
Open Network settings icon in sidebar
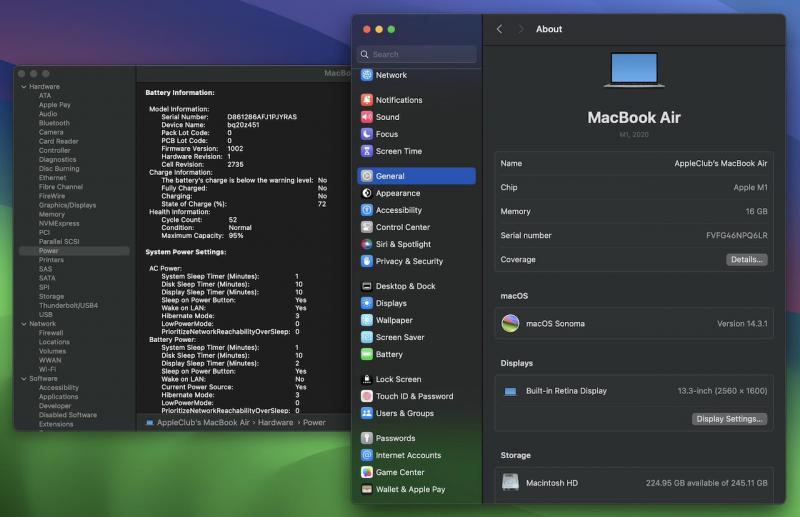pos(366,75)
